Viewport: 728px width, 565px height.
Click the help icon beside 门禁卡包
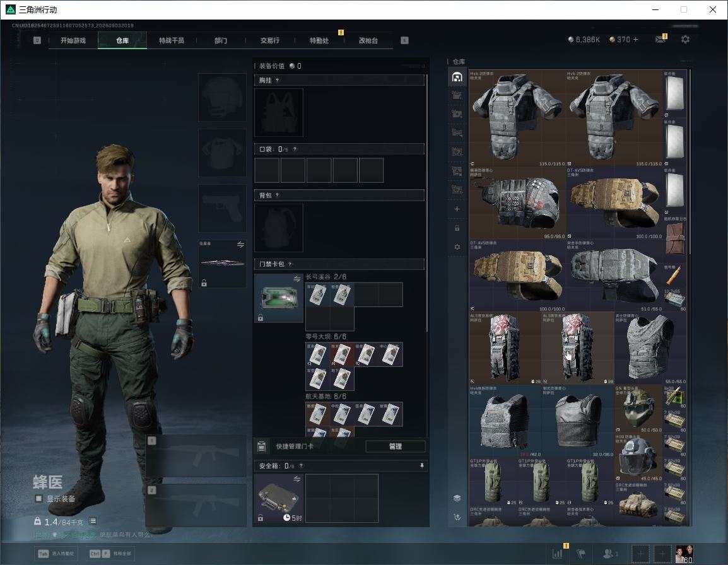[x=290, y=264]
